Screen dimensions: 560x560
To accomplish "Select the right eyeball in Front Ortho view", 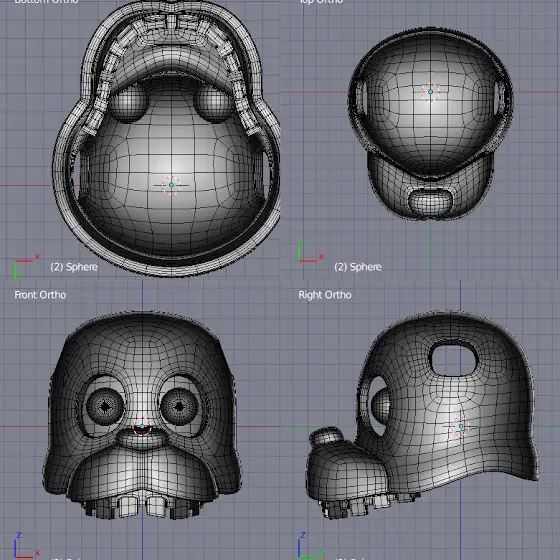I will (x=179, y=406).
